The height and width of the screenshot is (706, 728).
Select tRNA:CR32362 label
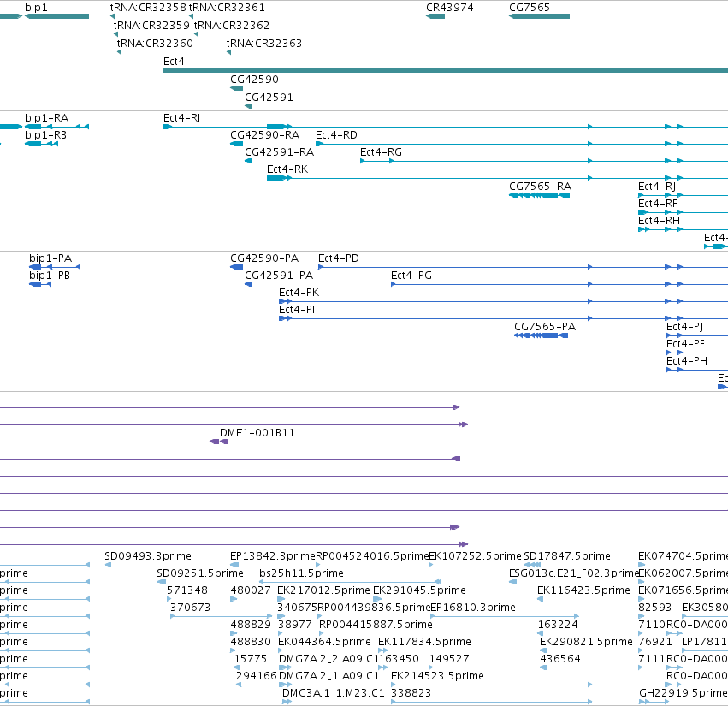click(232, 25)
